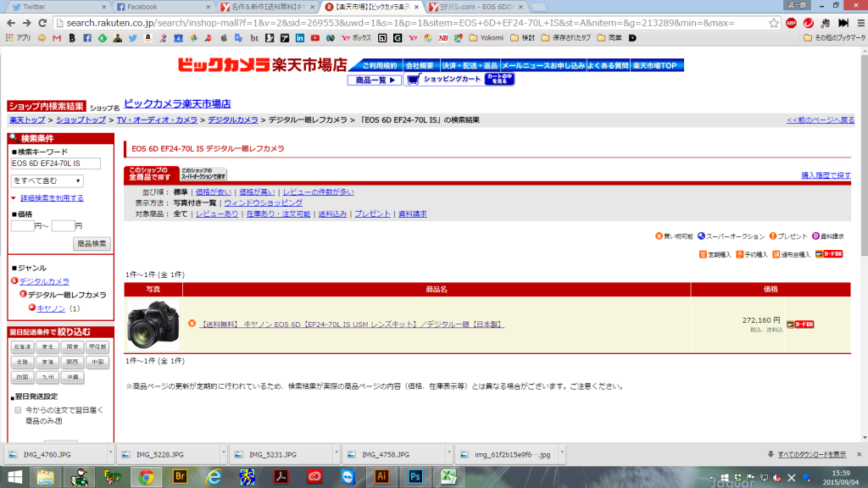Toggle the 関東 region filter
This screenshot has height=488, width=868.
coord(73,347)
